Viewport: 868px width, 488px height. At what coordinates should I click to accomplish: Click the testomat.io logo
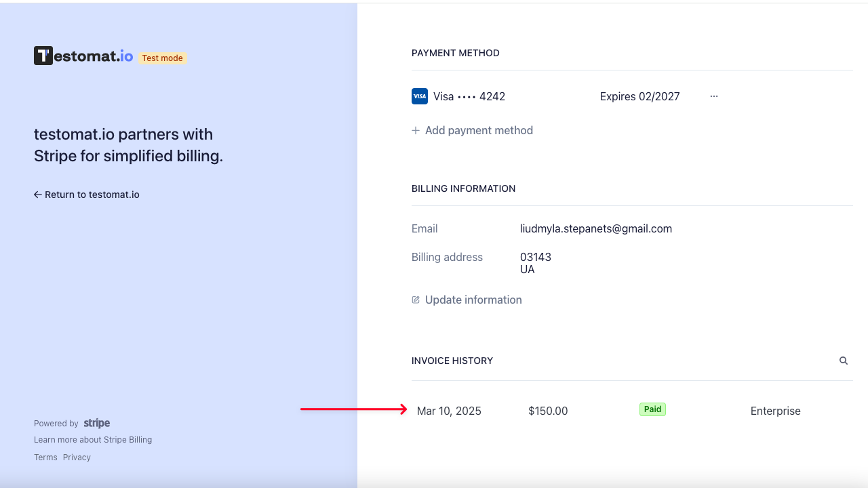(x=83, y=56)
